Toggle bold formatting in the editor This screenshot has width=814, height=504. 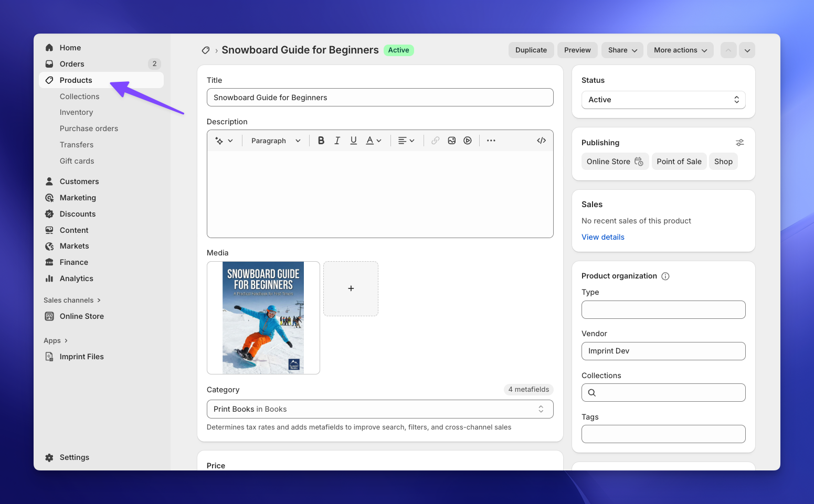point(321,140)
